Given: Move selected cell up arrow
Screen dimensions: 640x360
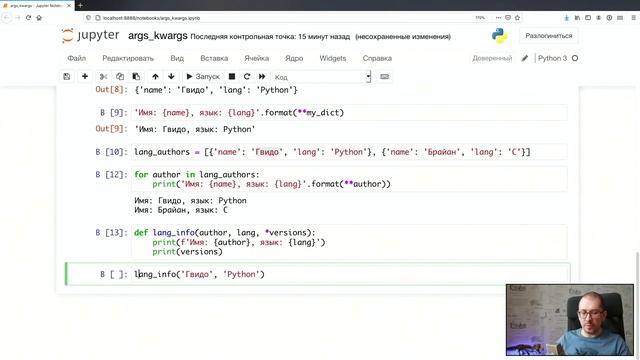Looking at the screenshot, I should [x=155, y=77].
